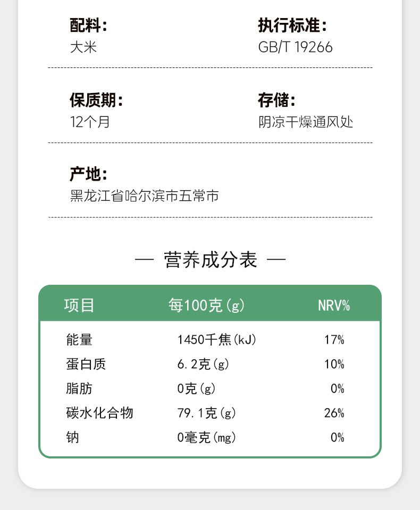
Task: Click the 26% NRV value
Action: [x=334, y=413]
